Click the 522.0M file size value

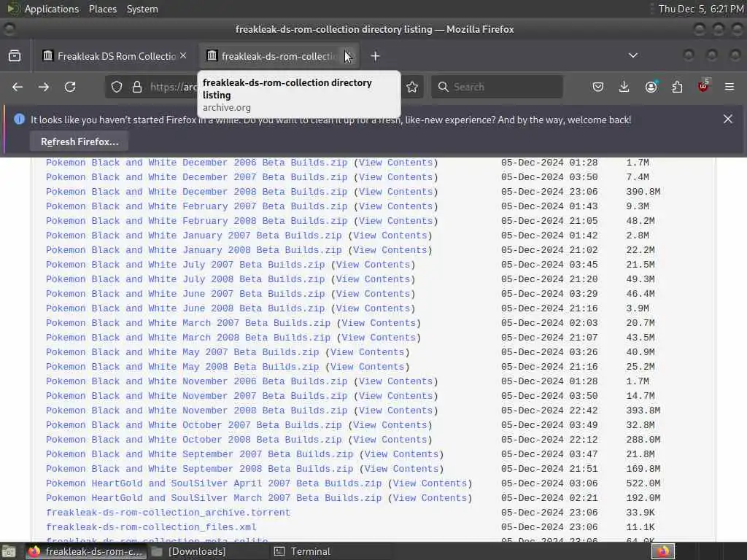(643, 483)
